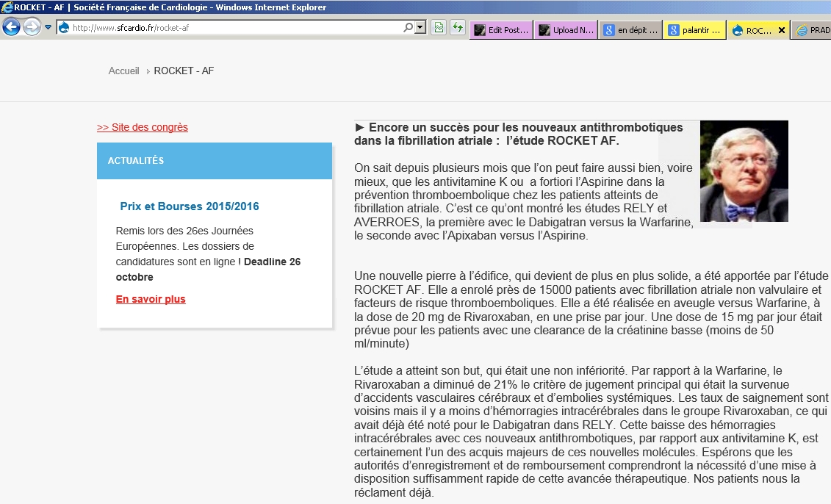Open the 'en dépit' Google tab
This screenshot has height=504, width=831.
pos(630,30)
